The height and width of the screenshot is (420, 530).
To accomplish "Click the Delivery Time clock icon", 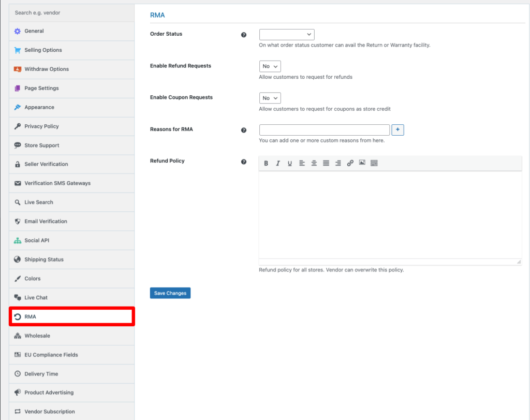I will click(18, 374).
